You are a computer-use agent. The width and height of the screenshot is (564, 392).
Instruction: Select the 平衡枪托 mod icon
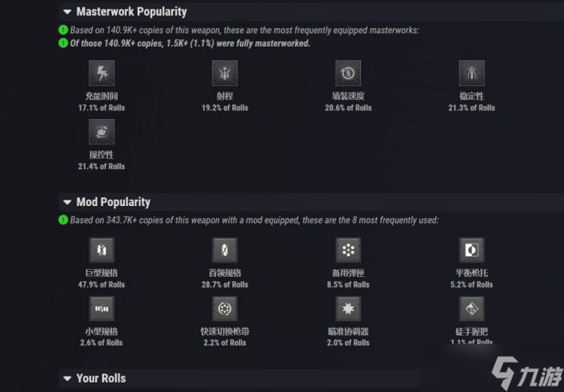click(471, 250)
